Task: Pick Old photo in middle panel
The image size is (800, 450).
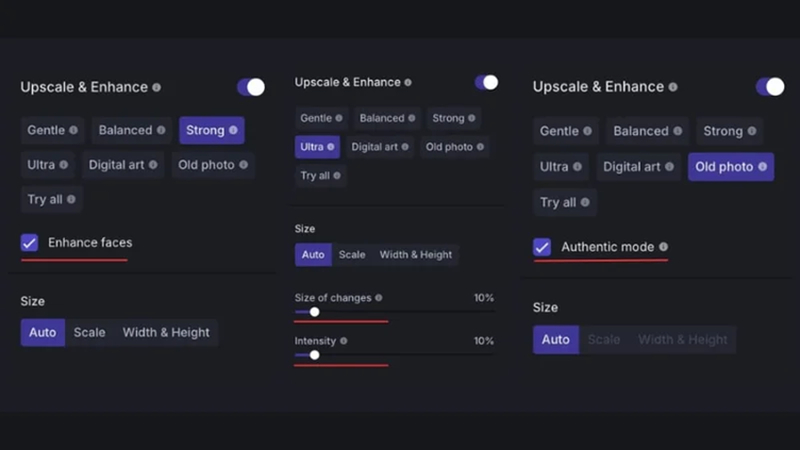Action: (x=455, y=147)
